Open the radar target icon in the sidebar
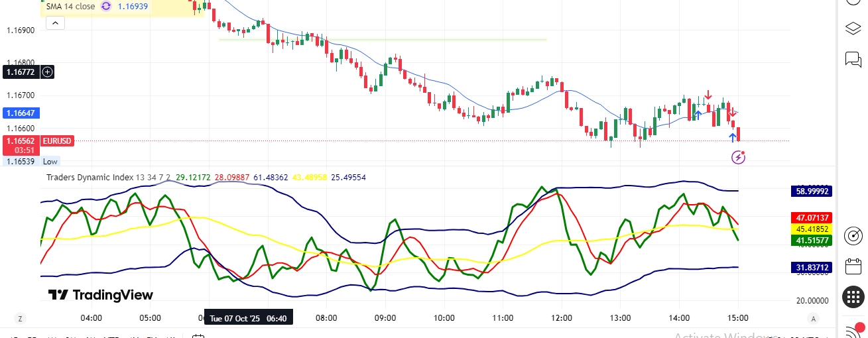This screenshot has width=868, height=338. click(x=853, y=235)
